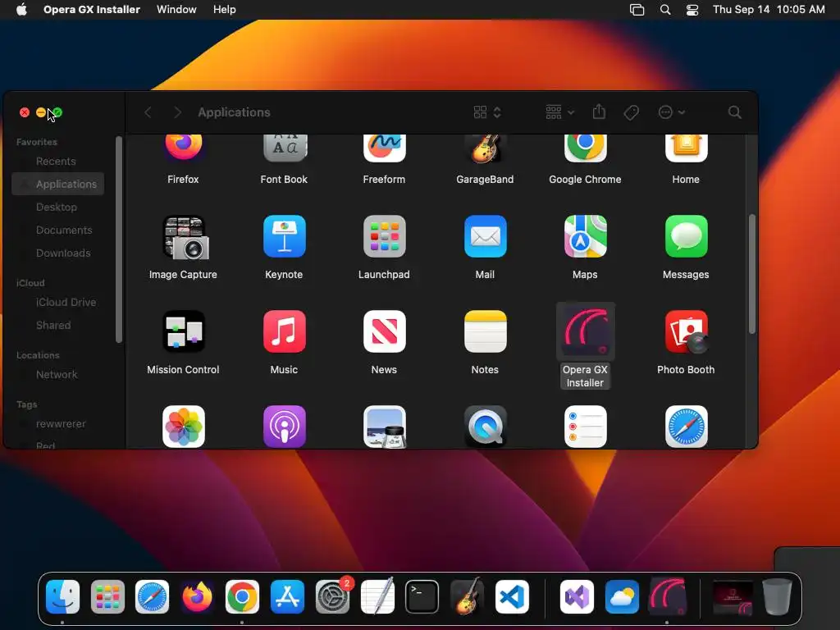
Task: Select the Freeform app icon
Action: tap(384, 148)
